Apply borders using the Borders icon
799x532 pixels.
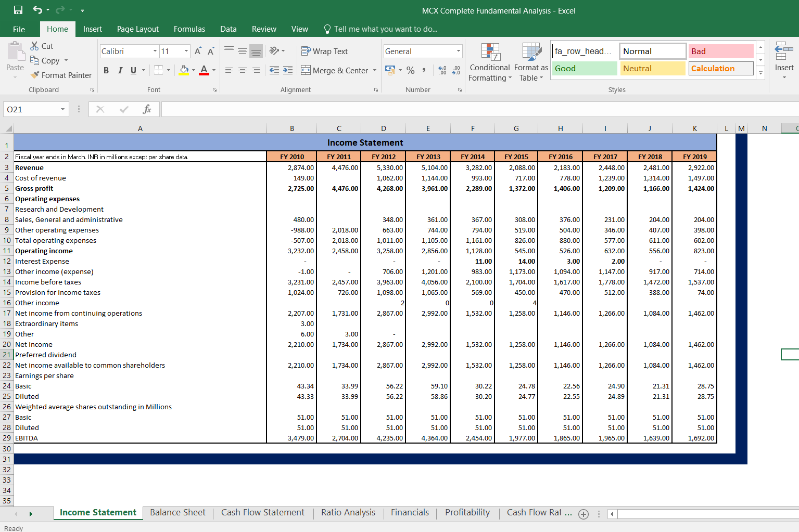point(158,70)
